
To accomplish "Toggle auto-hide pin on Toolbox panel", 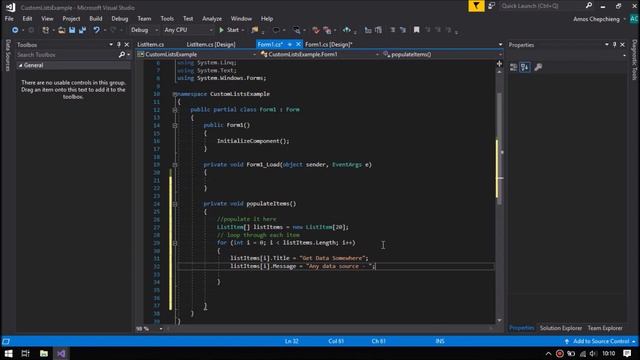I will coord(119,44).
